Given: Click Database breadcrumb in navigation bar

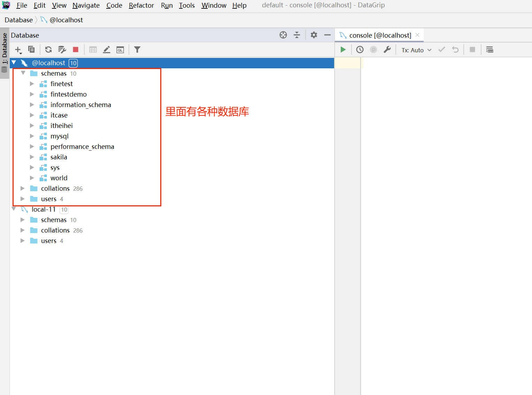Looking at the screenshot, I should point(19,20).
